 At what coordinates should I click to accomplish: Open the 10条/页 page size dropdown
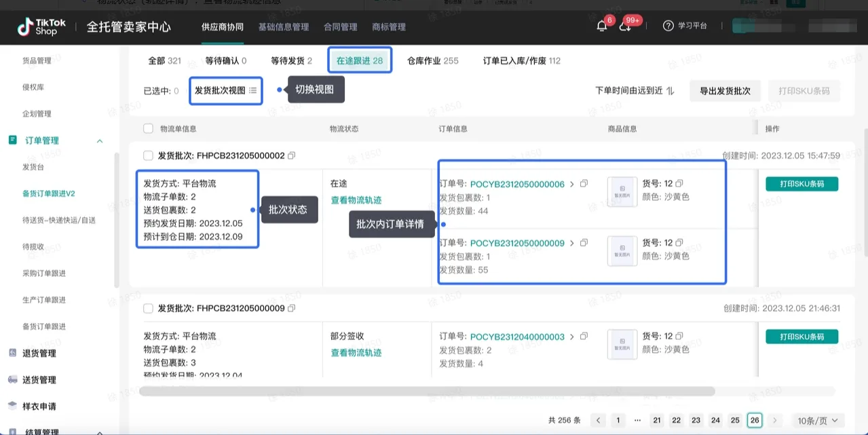(818, 420)
